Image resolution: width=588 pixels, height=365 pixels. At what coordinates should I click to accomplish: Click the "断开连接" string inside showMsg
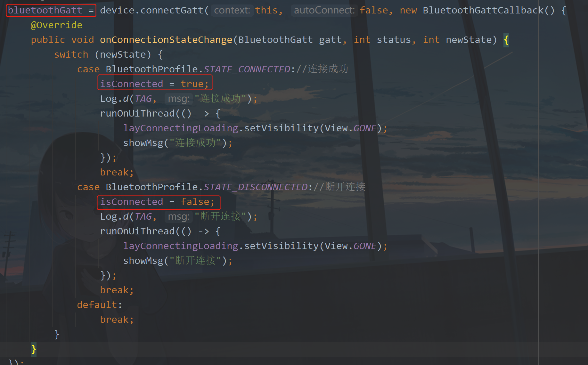(195, 260)
